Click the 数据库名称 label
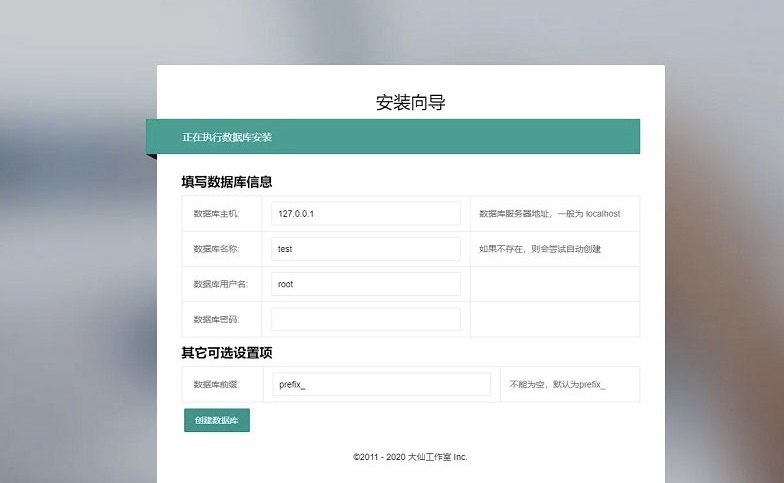The height and width of the screenshot is (483, 784). (216, 249)
